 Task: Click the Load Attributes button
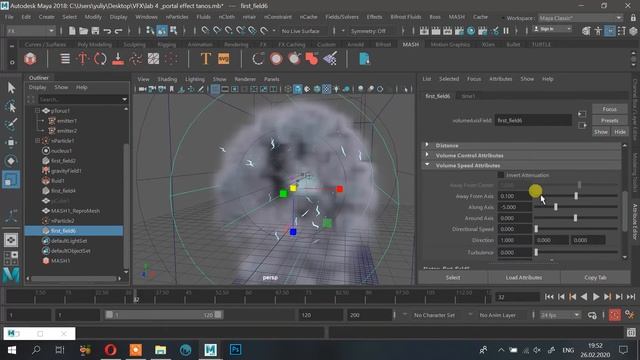click(x=524, y=278)
